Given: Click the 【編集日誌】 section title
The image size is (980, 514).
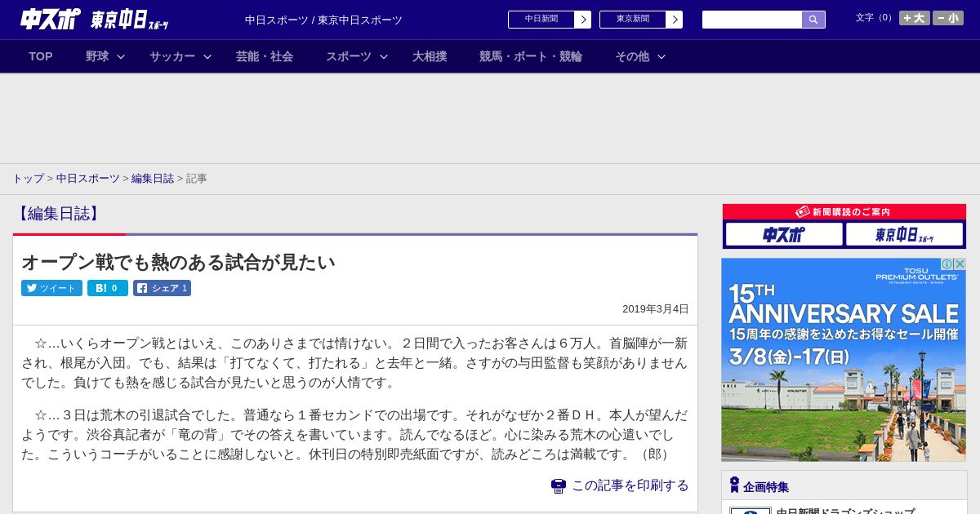Looking at the screenshot, I should pos(58,214).
